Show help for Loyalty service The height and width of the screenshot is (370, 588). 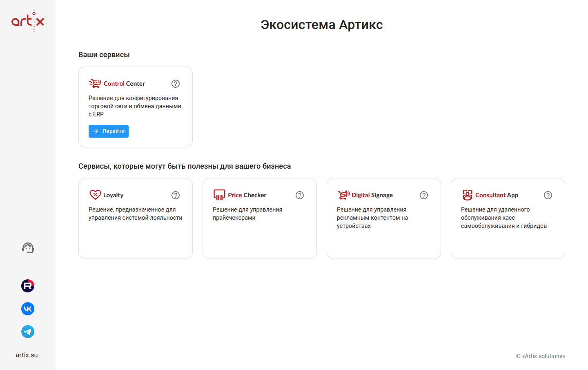(176, 195)
